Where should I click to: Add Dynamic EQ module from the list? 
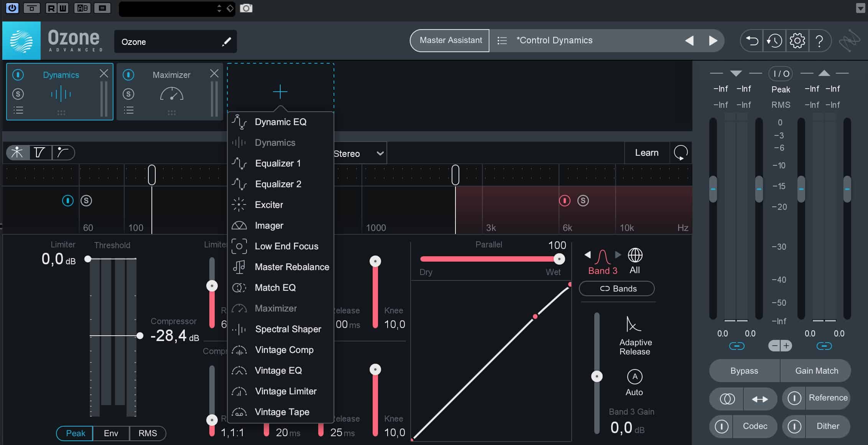click(280, 122)
